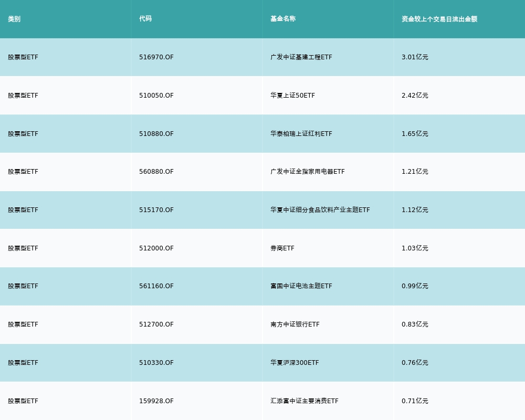Screen dimensions: 525x420
Task: Select code 561160.OF
Action: click(156, 286)
